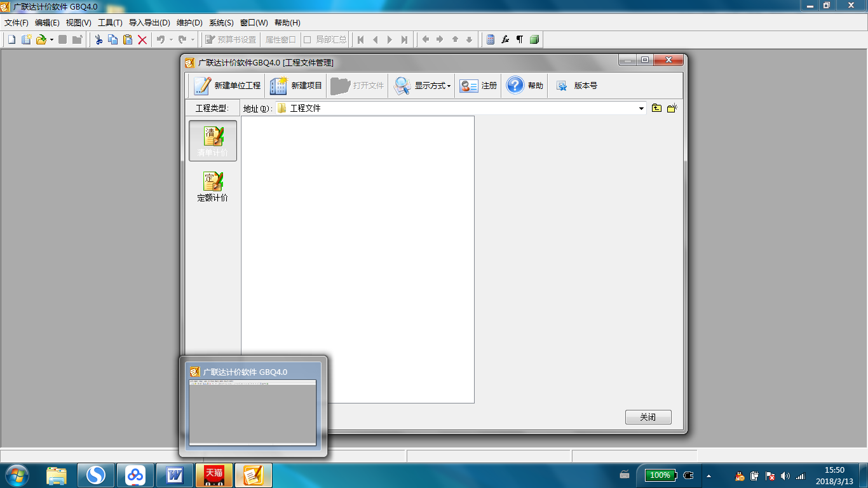Open 天猫 Tmall icon in taskbar

(214, 475)
